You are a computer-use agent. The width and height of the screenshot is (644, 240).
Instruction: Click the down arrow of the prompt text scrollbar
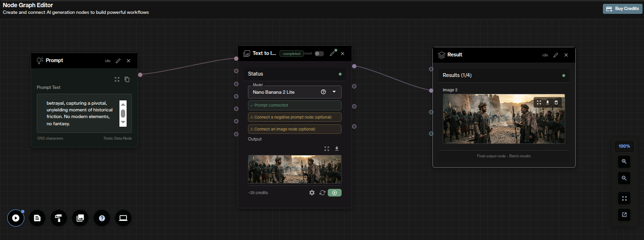(123, 123)
